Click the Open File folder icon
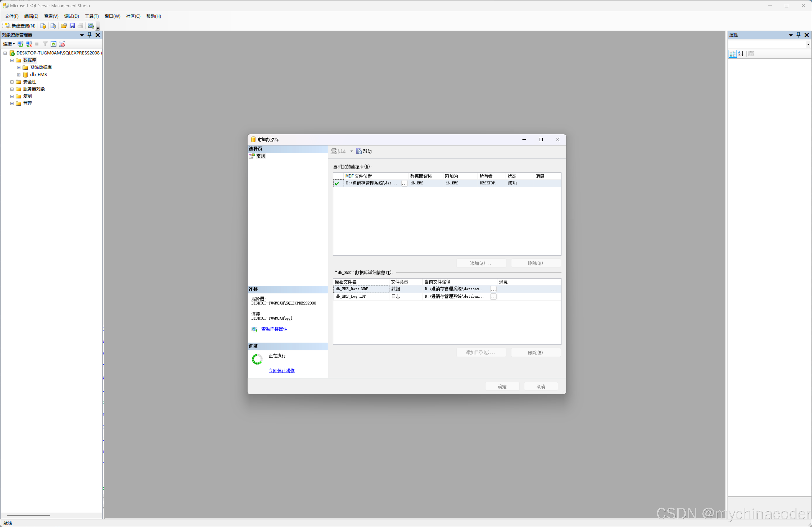 (x=64, y=26)
